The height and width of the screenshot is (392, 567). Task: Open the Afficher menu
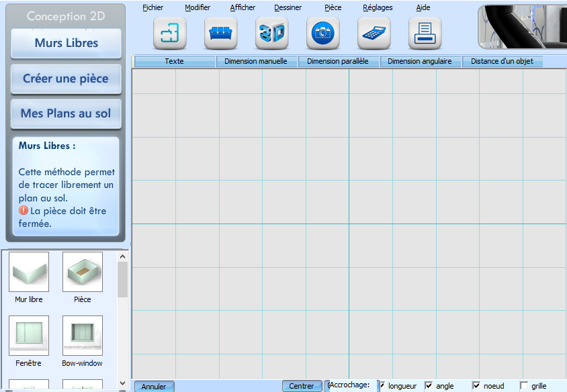(243, 7)
